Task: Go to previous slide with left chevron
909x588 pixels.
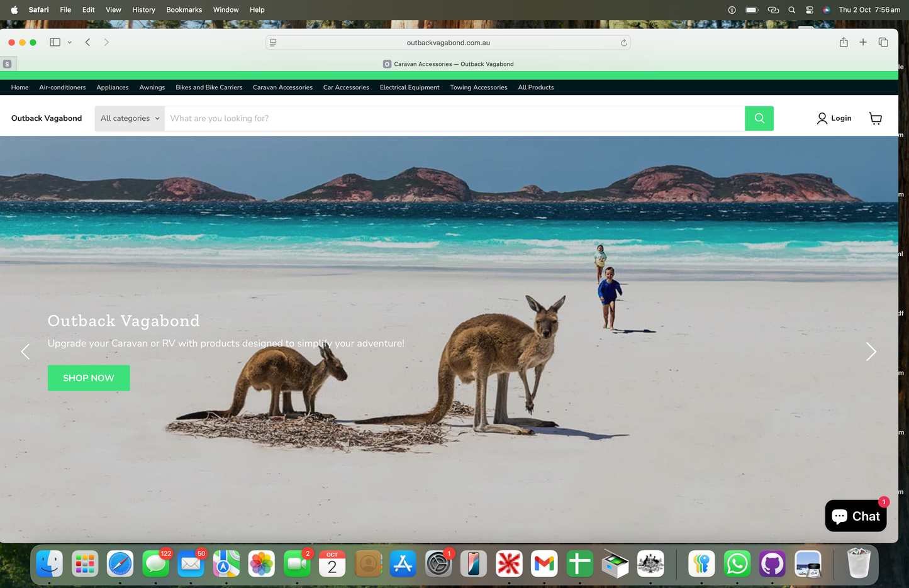Action: [x=26, y=352]
